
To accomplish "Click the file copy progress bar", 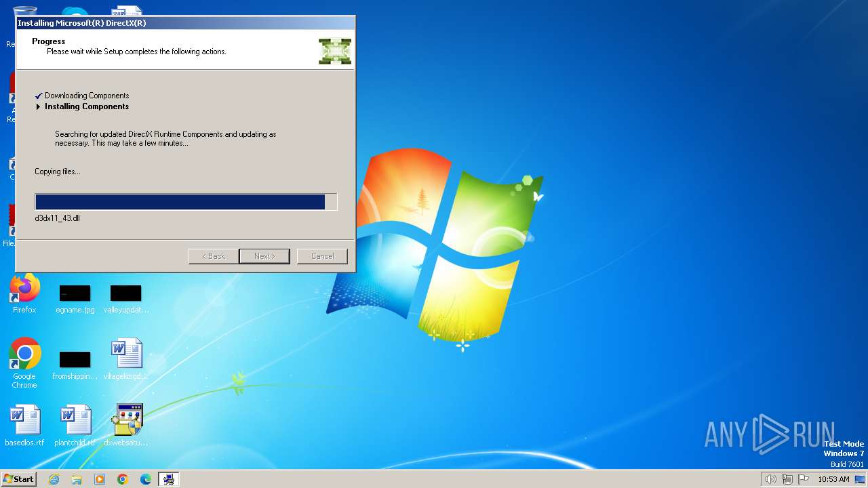I will point(186,202).
